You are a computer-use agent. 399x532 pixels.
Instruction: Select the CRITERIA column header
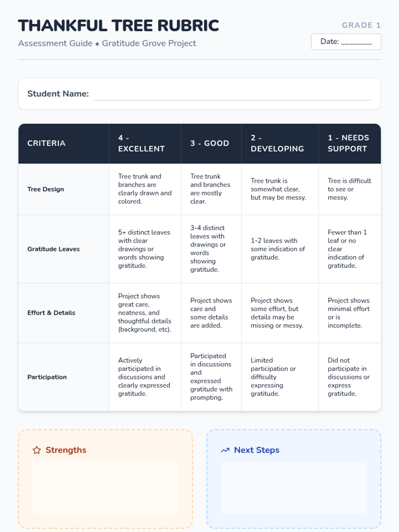(46, 143)
